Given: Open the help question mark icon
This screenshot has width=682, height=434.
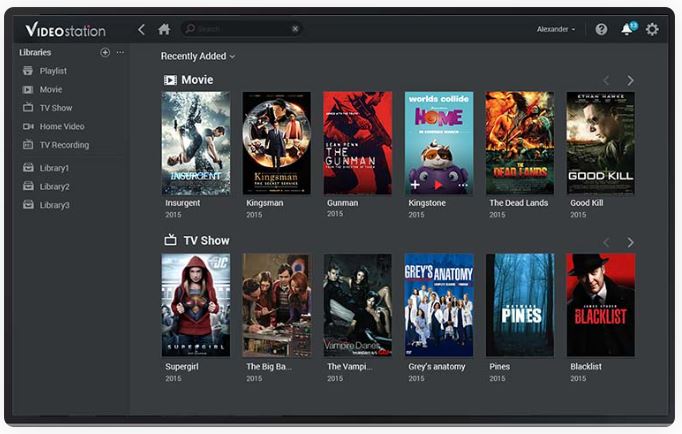Looking at the screenshot, I should (x=601, y=29).
